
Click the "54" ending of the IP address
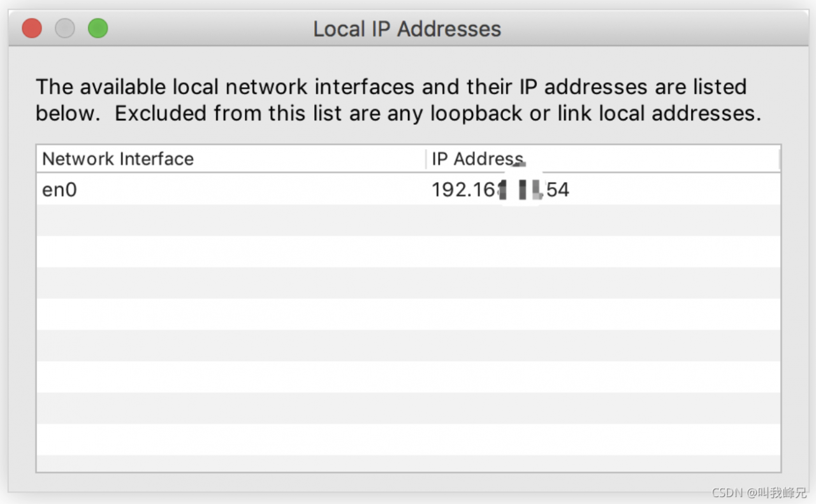coord(558,190)
